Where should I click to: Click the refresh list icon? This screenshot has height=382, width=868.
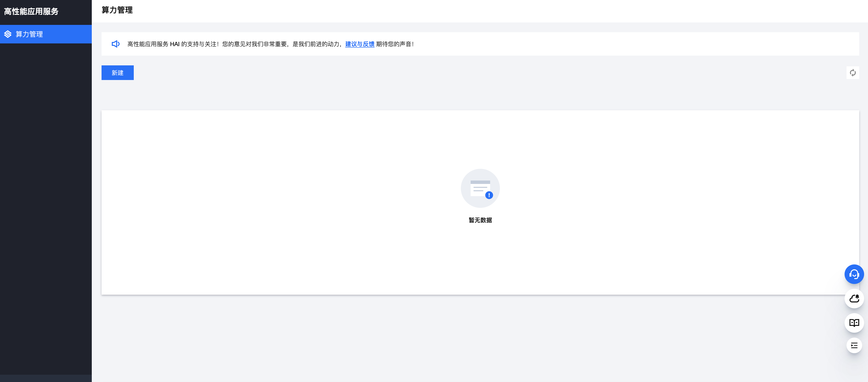pos(852,73)
